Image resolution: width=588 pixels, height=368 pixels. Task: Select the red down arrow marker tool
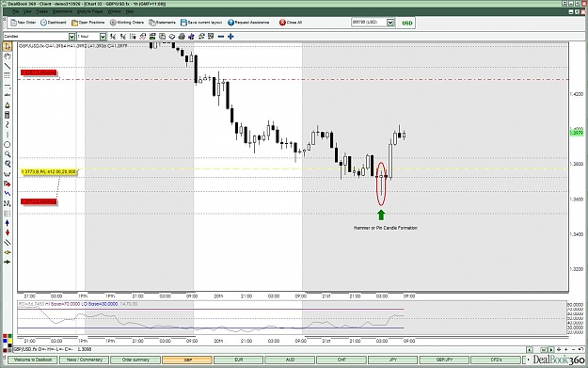click(8, 232)
